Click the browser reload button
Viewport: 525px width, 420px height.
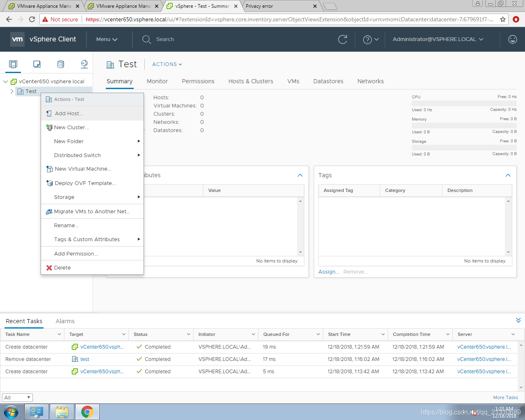point(32,19)
